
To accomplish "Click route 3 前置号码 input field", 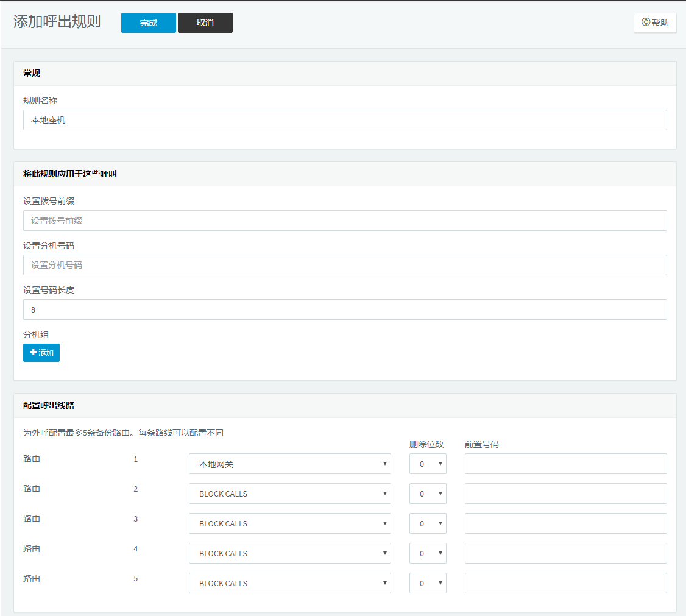I will tap(566, 523).
